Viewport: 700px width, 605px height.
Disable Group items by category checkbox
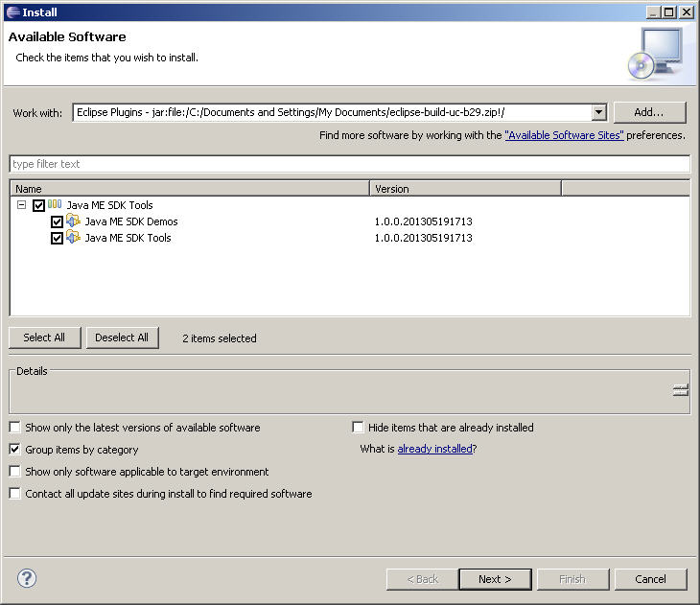tap(14, 450)
